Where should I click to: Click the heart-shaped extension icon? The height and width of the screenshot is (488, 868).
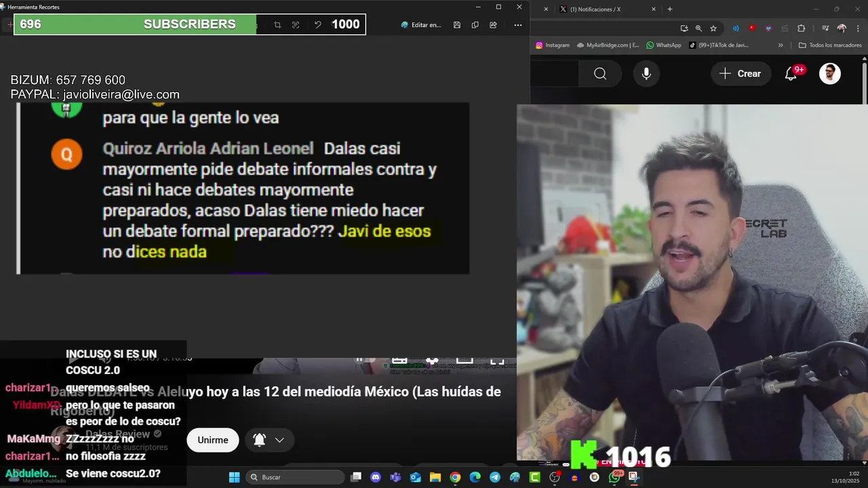point(768,28)
